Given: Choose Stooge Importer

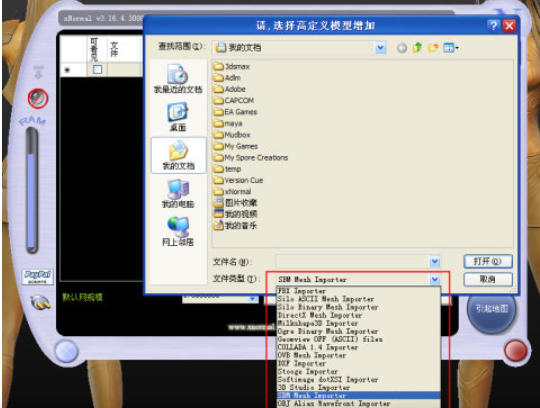Looking at the screenshot, I should (358, 372).
